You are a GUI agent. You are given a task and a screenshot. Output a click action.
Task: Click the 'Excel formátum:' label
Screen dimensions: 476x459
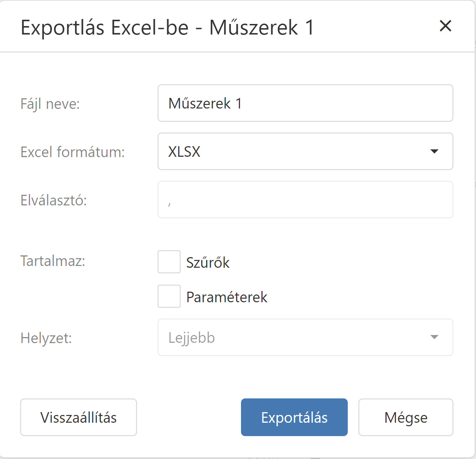(73, 152)
